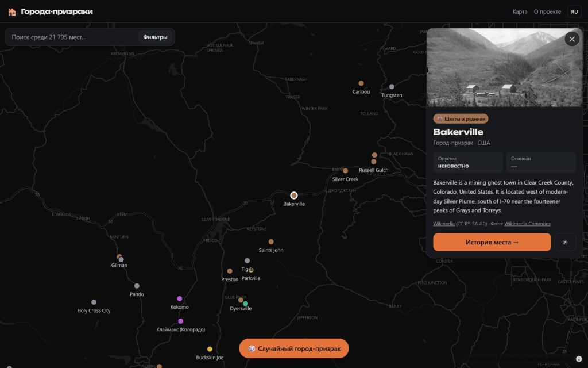Viewport: 588px width, 368px height.
Task: Click the map info icon in corner
Action: pos(579,359)
